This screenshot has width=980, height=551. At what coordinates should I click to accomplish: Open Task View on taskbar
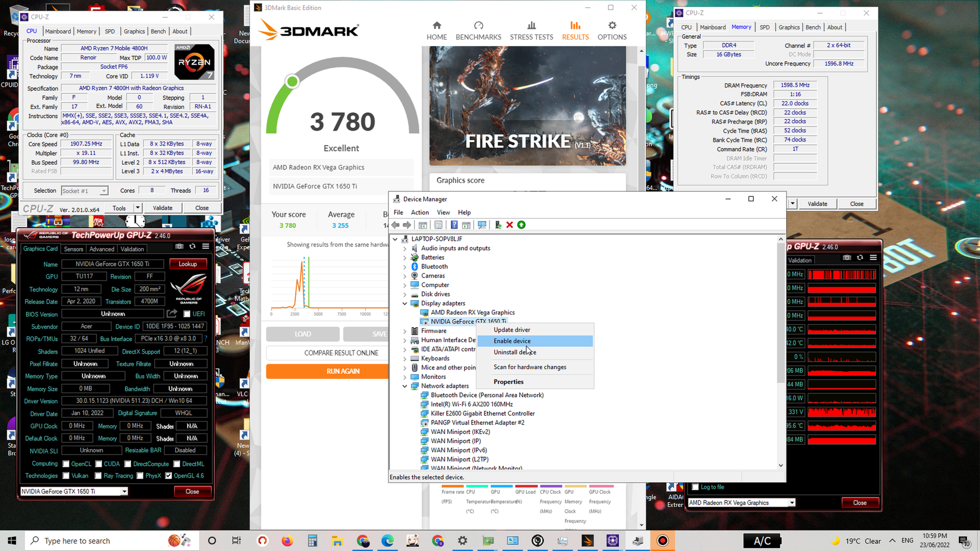coord(236,541)
